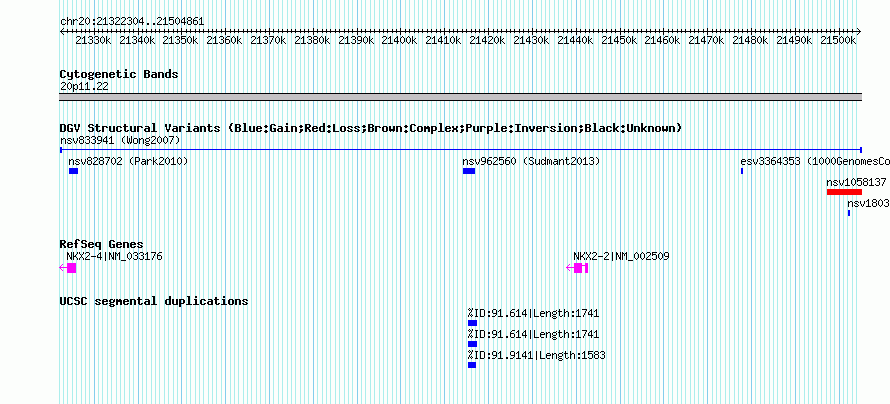Select the small blue nsv1803 marker
Viewport: 890px width, 404px height.
(x=849, y=213)
